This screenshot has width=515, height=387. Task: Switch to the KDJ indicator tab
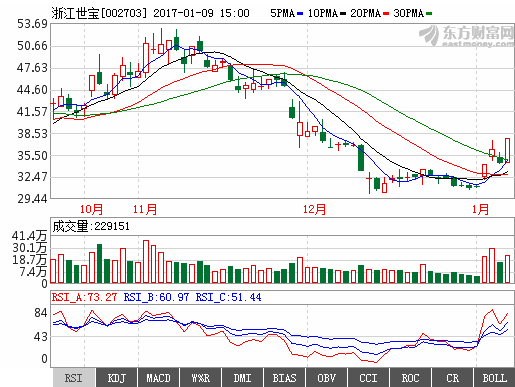116,378
